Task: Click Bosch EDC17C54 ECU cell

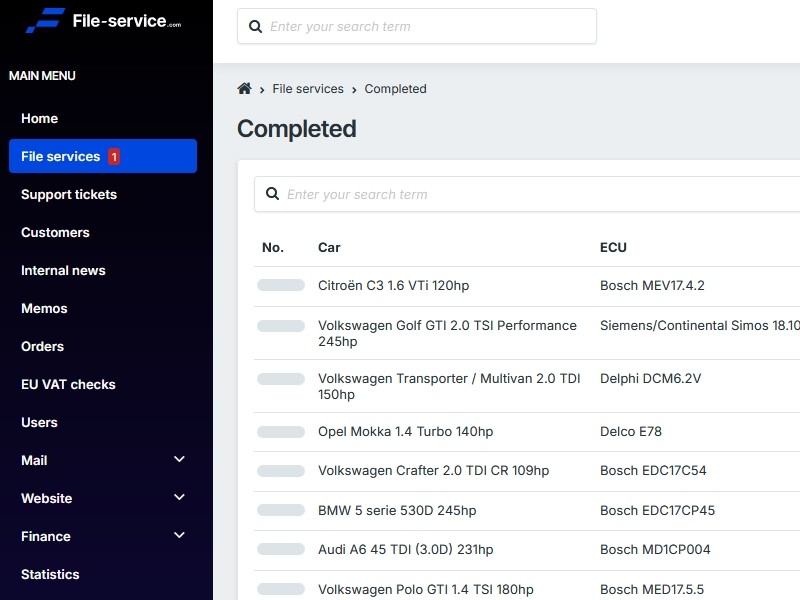Action: pyautogui.click(x=653, y=470)
